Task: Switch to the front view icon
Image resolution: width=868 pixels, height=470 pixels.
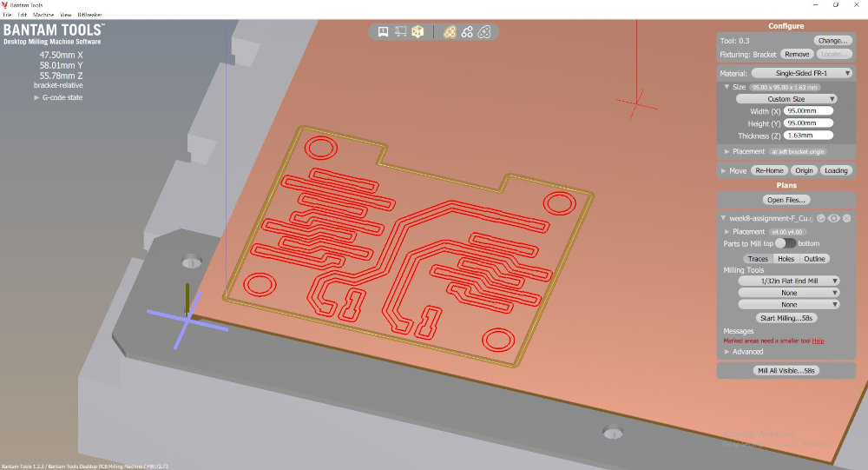Action: pyautogui.click(x=383, y=31)
